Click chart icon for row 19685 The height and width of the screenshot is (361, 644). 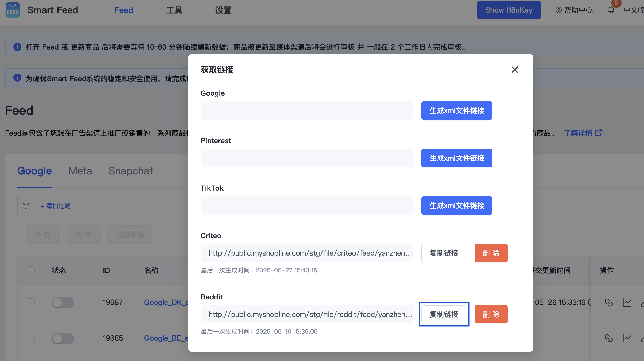[627, 338]
